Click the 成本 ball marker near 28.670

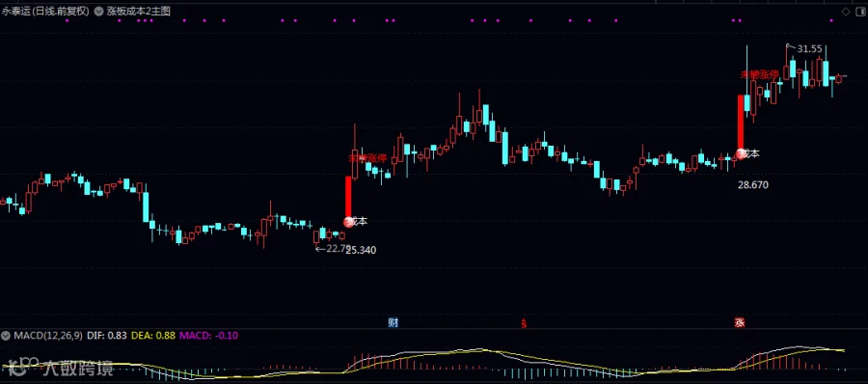pyautogui.click(x=742, y=153)
